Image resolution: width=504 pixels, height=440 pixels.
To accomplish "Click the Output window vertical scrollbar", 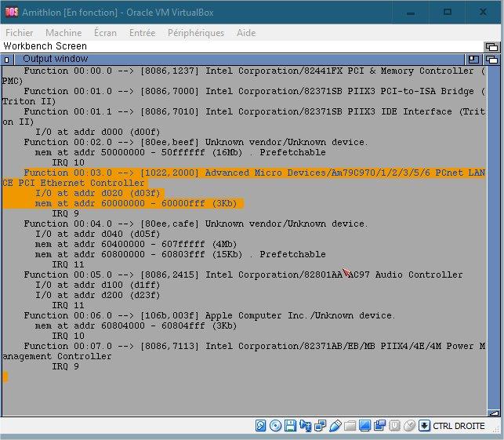I will pyautogui.click(x=493, y=238).
